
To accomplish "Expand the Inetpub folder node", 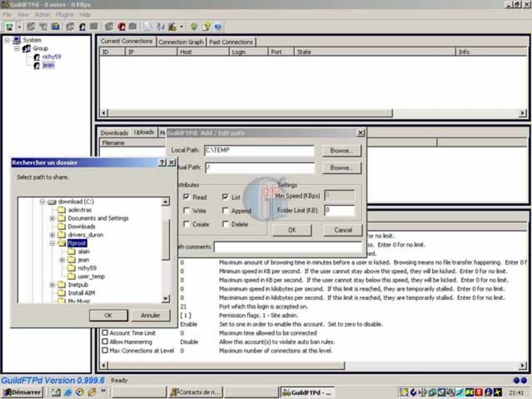I will point(52,285).
